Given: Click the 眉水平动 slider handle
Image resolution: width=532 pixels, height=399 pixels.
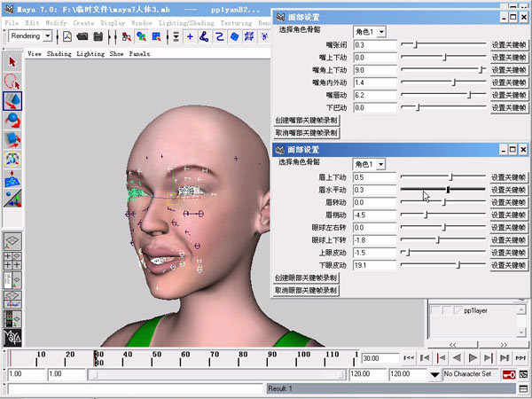Looking at the screenshot, I should pyautogui.click(x=448, y=190).
